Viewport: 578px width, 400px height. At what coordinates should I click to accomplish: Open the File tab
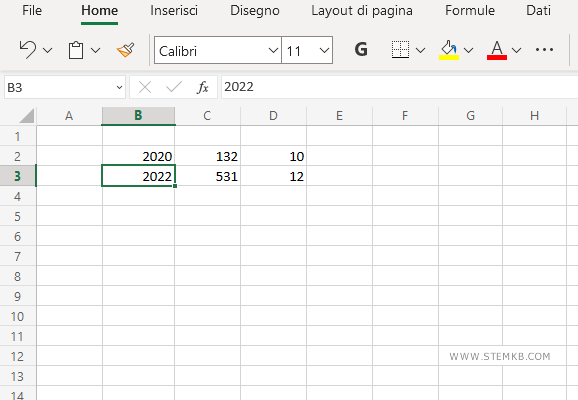tap(32, 10)
